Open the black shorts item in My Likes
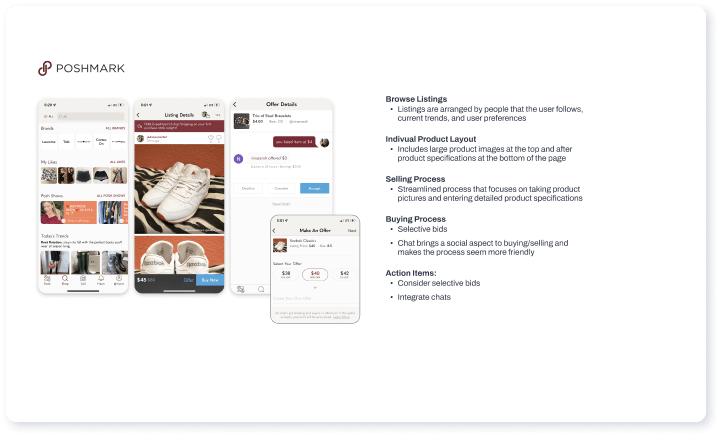The image size is (720, 436). pos(84,175)
